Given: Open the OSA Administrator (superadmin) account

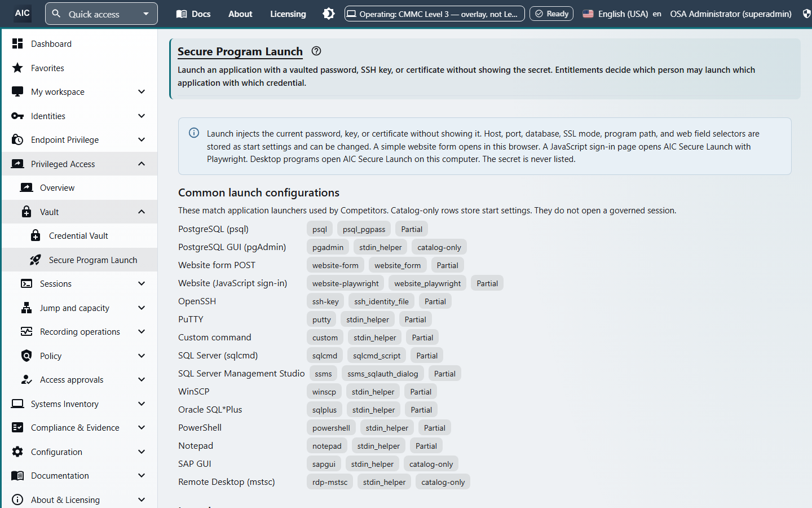Looking at the screenshot, I should [x=731, y=14].
